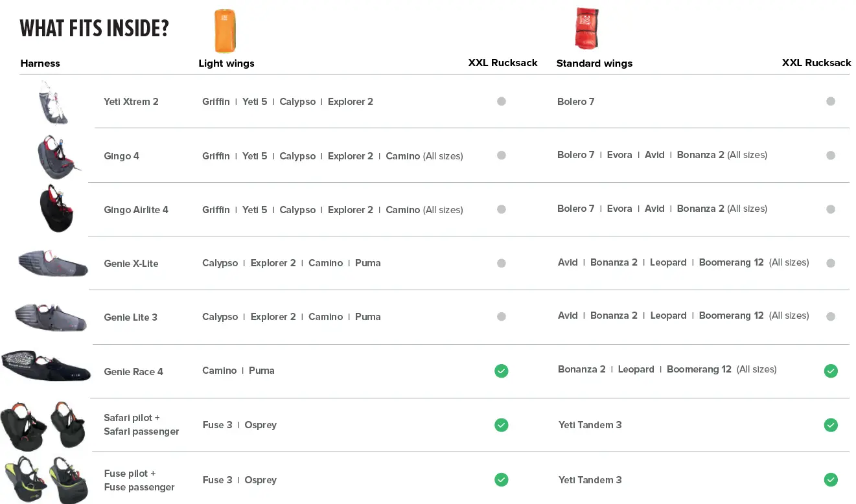Click the Gingo 4 harness image

coord(57,156)
